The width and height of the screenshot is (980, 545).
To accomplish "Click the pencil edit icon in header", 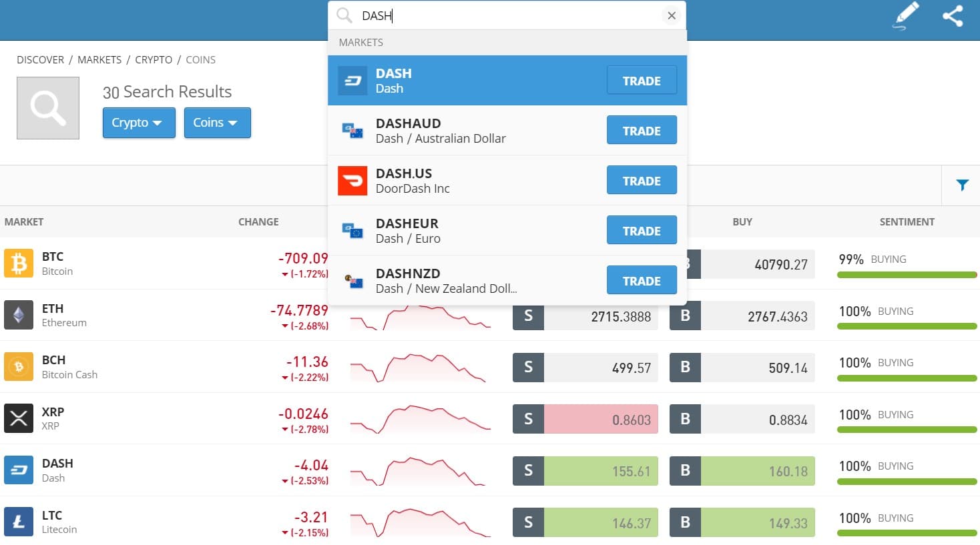I will click(x=906, y=16).
